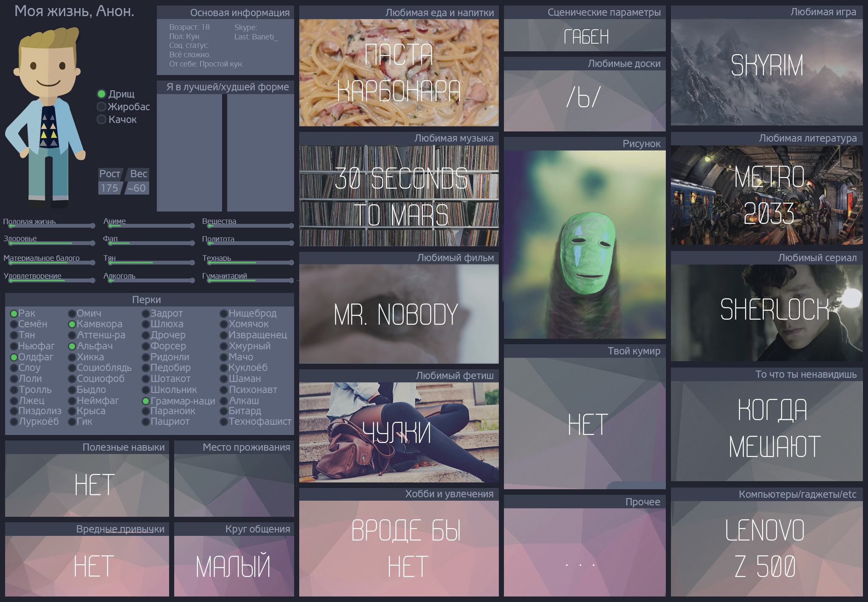Screen dimensions: 868x602
Task: Click the Skyrim game thumbnail
Action: point(766,72)
